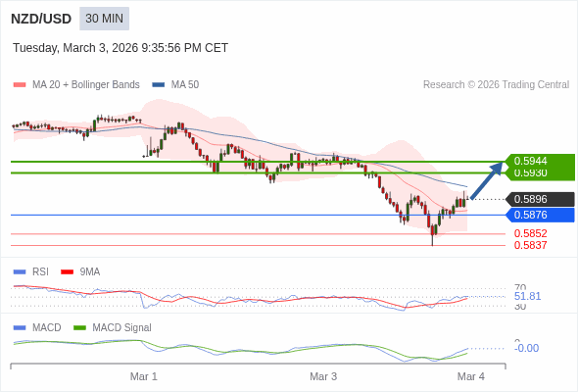Click the blue 0.5876 pivot label
The height and width of the screenshot is (392, 578).
click(540, 215)
